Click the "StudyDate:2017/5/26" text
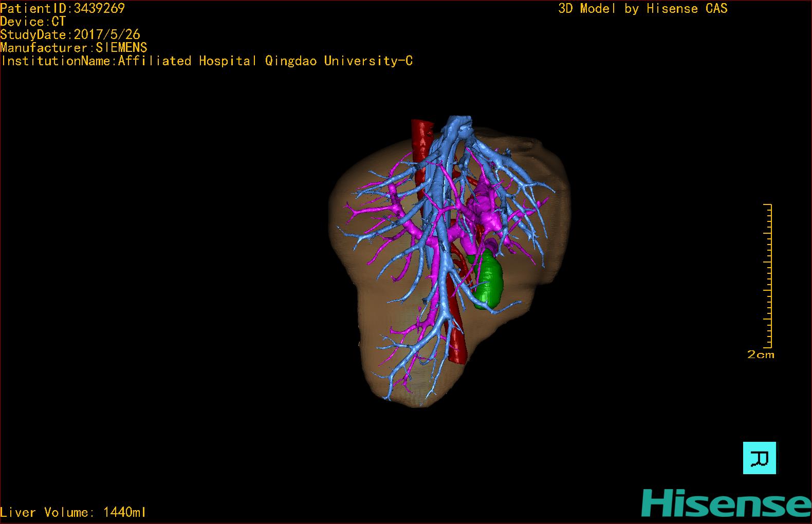The width and height of the screenshot is (812, 524). (70, 34)
